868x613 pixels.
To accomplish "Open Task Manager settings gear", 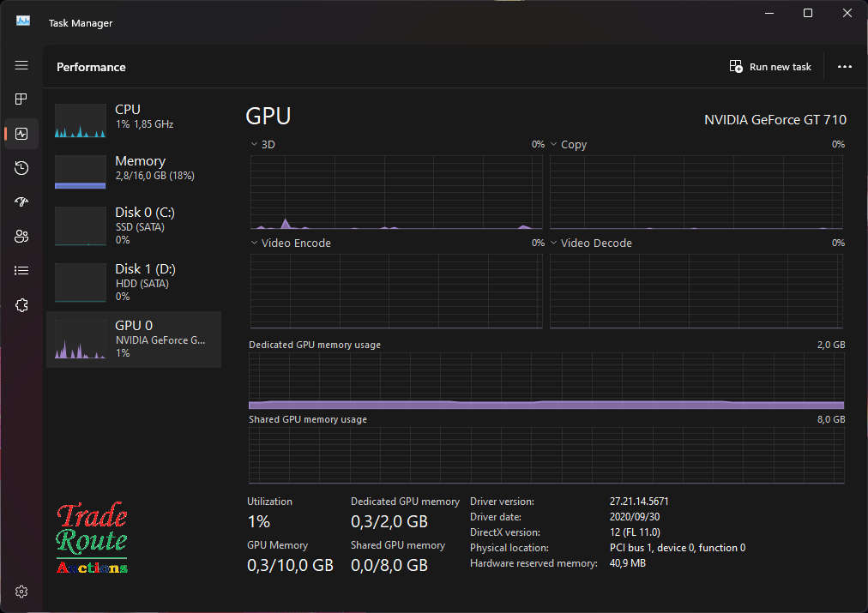I will coord(21,591).
